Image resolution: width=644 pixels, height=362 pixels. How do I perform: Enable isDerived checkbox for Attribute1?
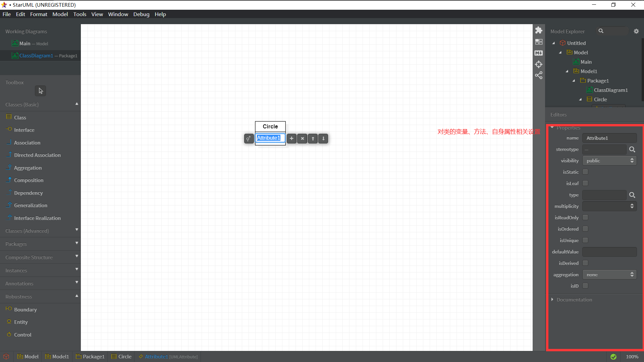(x=585, y=263)
